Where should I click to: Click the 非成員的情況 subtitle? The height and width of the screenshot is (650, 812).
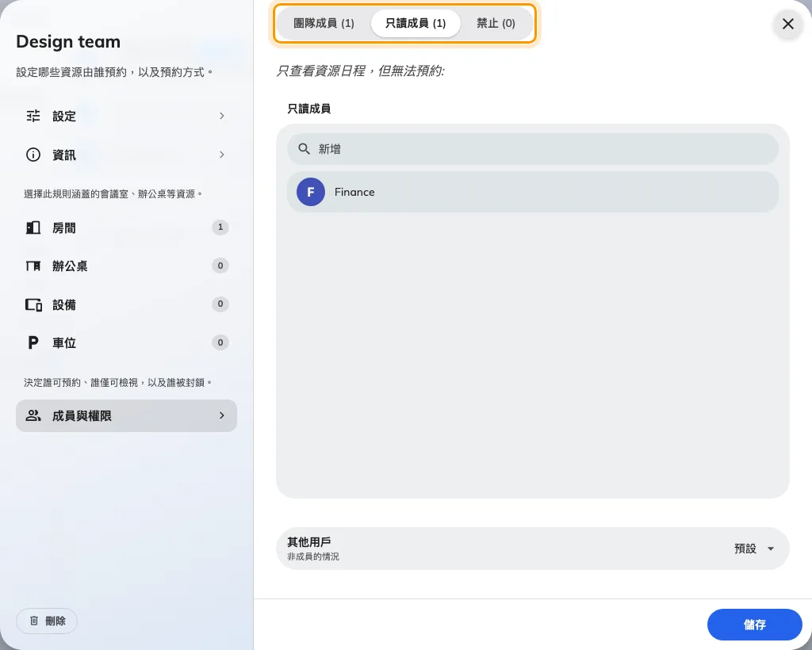[313, 556]
